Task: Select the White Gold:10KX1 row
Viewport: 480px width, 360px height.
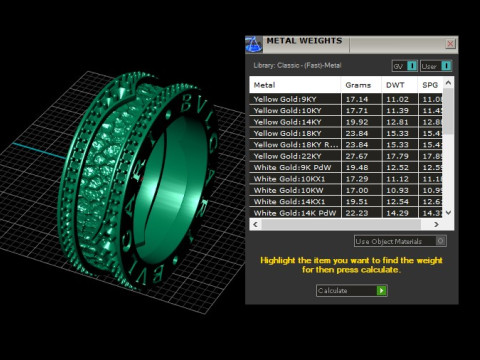Action: pos(346,179)
